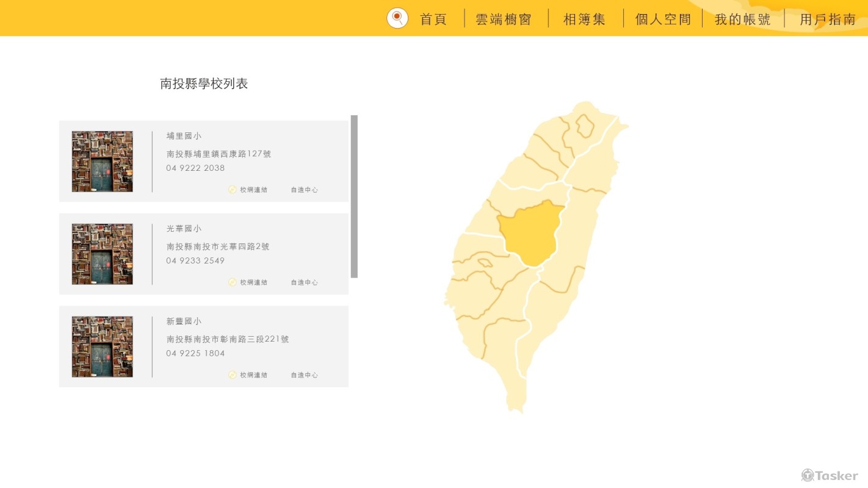Click the search magnifier icon in header
Screen dimensions: 868x488
397,18
